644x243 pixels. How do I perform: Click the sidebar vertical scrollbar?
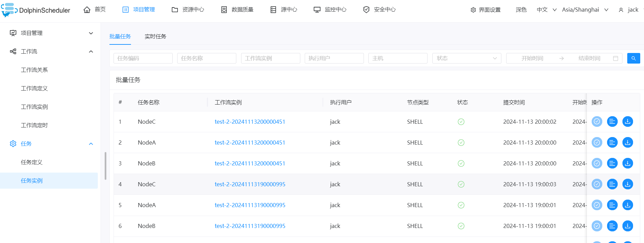coord(105,166)
